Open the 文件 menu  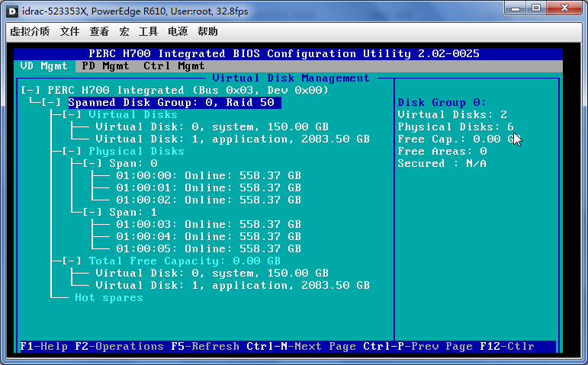pyautogui.click(x=69, y=31)
